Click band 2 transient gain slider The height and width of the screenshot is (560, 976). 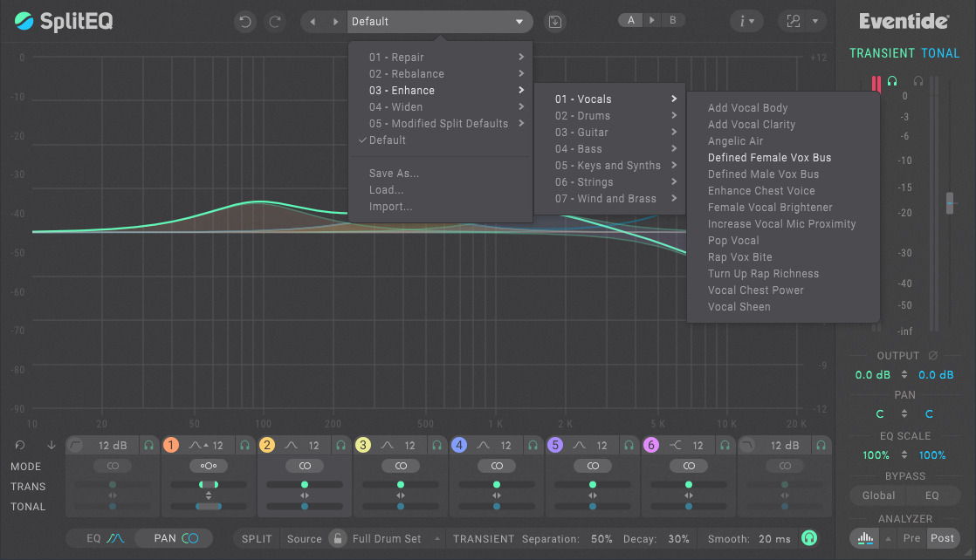click(305, 485)
